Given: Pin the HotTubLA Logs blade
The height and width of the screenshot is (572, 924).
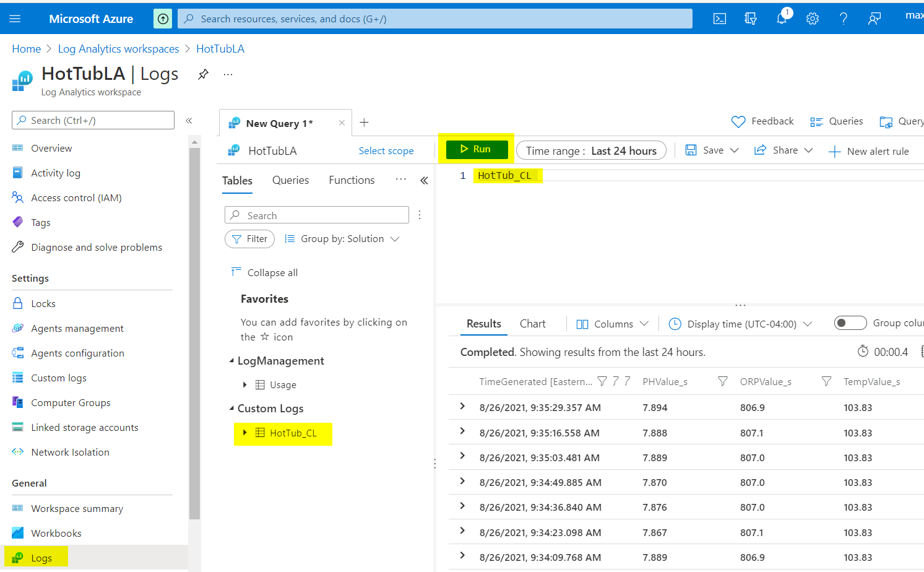Looking at the screenshot, I should [203, 74].
